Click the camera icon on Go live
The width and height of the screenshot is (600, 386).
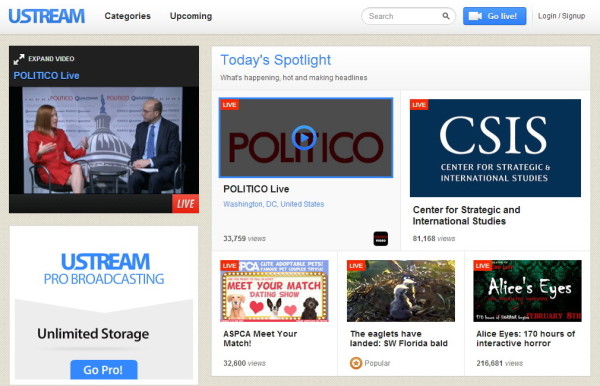coord(475,16)
